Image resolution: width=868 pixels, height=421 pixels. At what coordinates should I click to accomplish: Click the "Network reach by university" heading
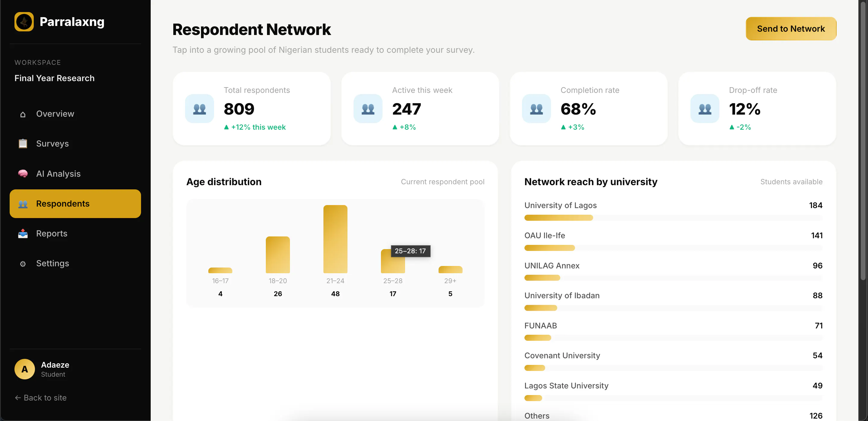591,182
